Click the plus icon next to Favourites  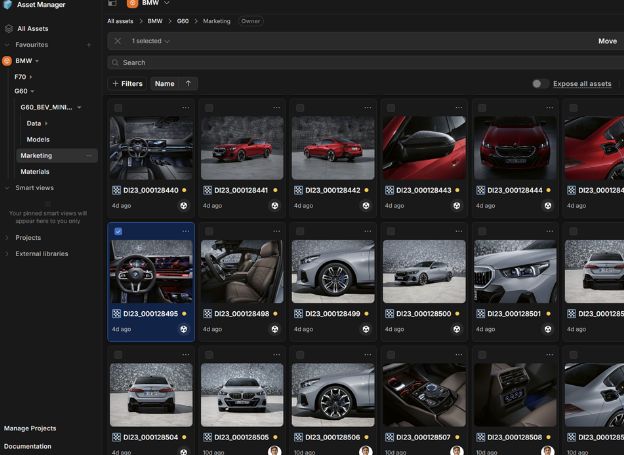pyautogui.click(x=89, y=45)
